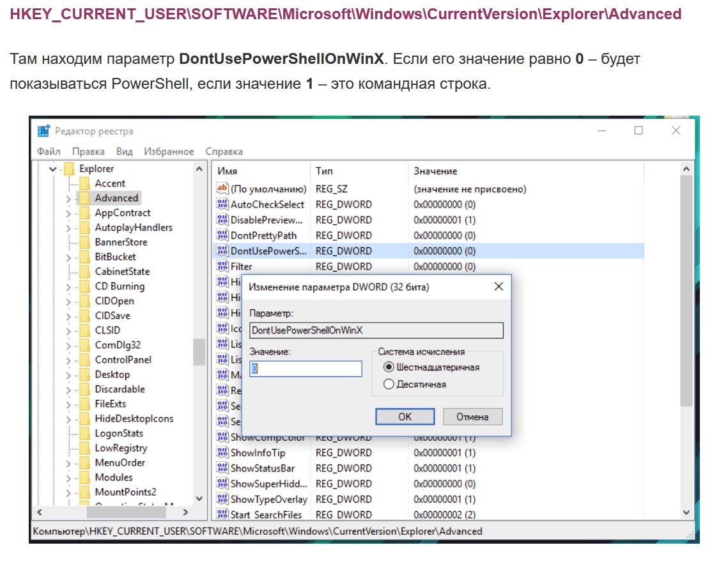Click the default (По умолчанию) string icon
Image resolution: width=728 pixels, height=566 pixels.
point(222,188)
